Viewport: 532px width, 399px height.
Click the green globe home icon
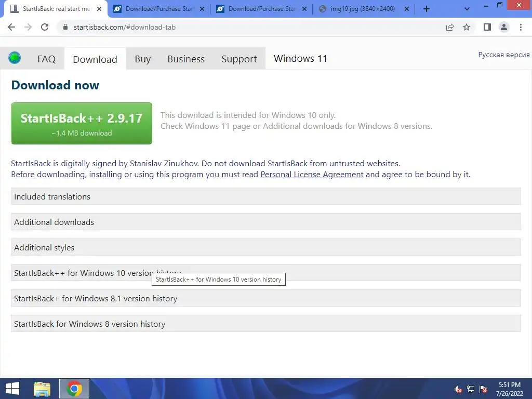[x=15, y=58]
